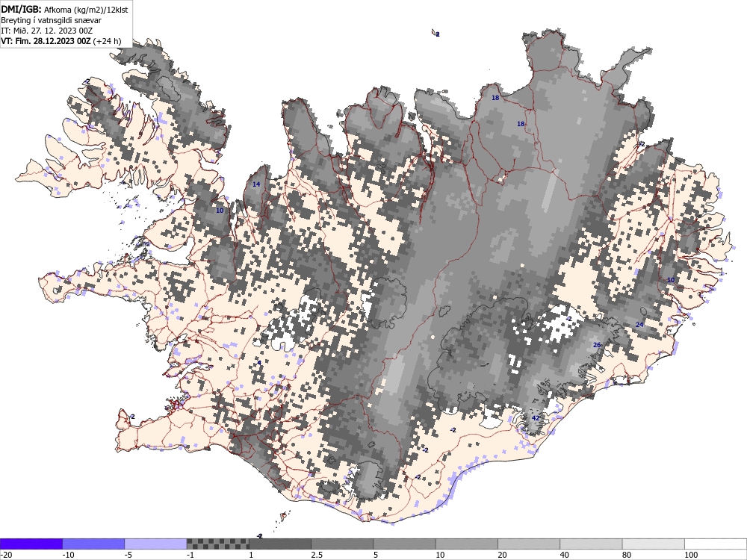Click the white legend swatch above 100
747x560 pixels.
tap(716, 544)
